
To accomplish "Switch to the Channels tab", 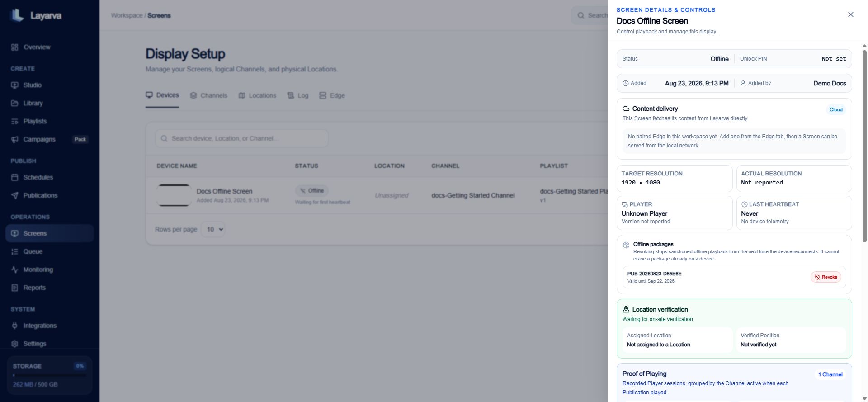I will (208, 95).
